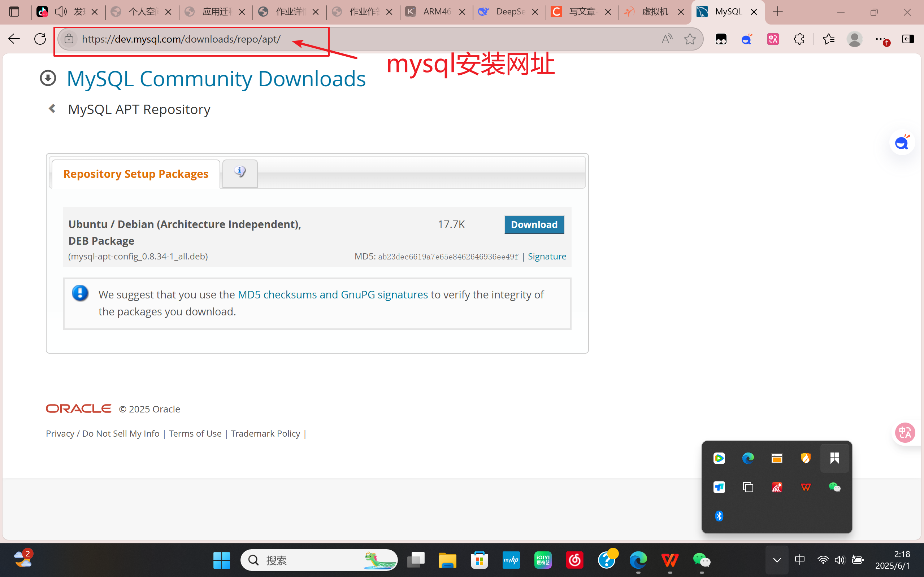
Task: Click the taskbar search box
Action: [319, 560]
